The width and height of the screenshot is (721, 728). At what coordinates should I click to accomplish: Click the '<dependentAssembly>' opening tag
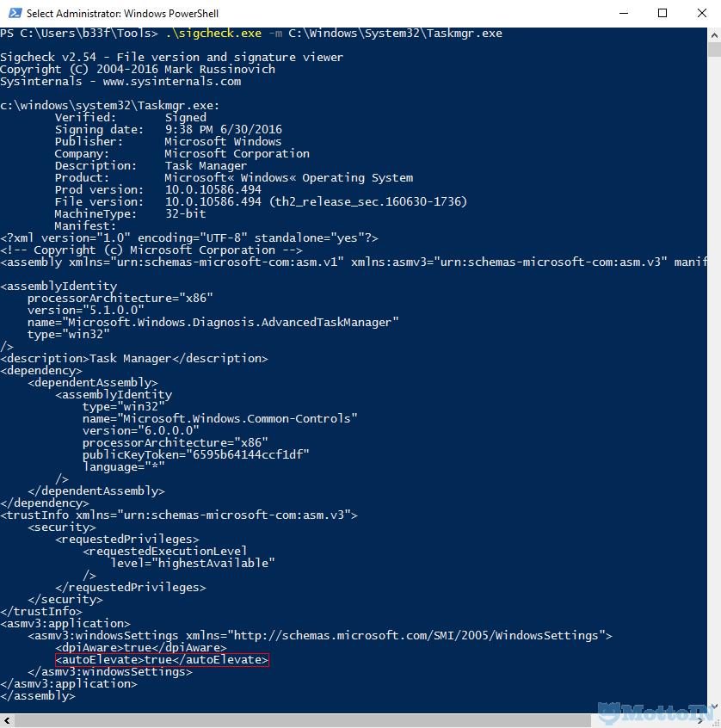[93, 383]
